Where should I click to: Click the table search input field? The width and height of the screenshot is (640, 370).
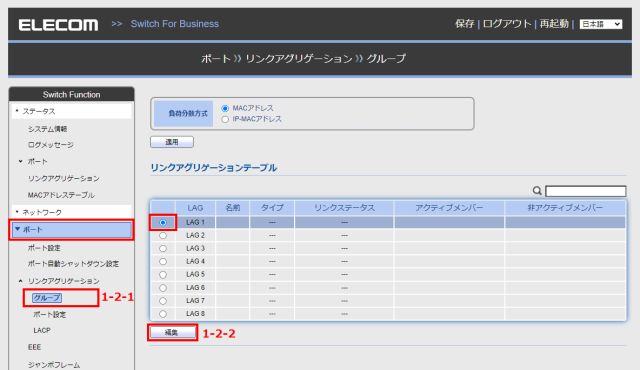pos(585,191)
